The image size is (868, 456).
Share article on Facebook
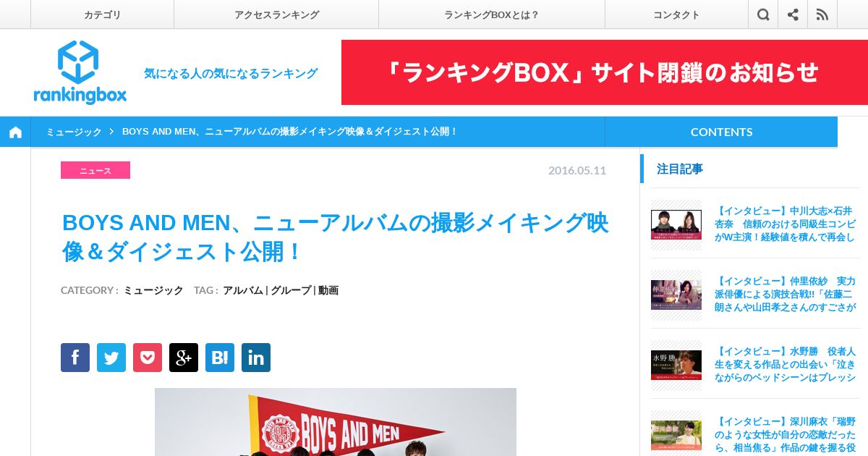(x=75, y=358)
